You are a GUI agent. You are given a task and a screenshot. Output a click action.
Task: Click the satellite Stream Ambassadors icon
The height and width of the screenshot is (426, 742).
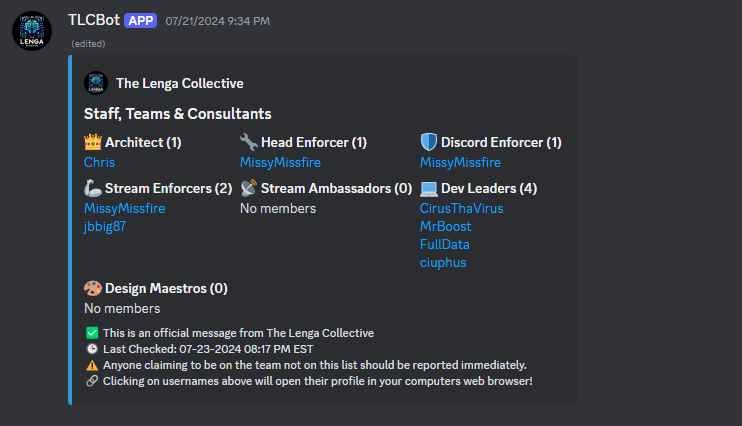pyautogui.click(x=249, y=188)
